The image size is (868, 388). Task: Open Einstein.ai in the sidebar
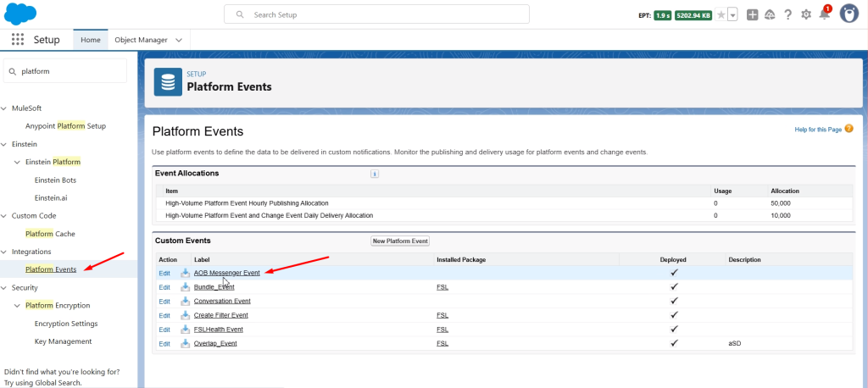point(50,197)
